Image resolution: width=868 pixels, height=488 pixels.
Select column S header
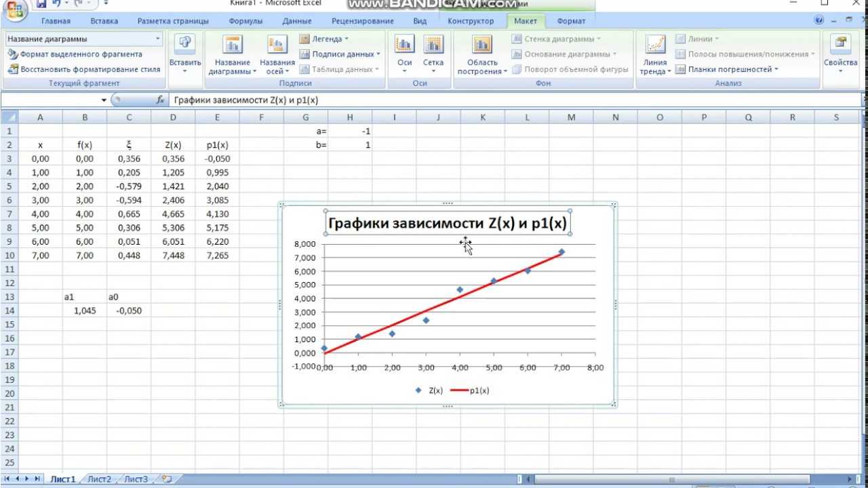tap(836, 117)
